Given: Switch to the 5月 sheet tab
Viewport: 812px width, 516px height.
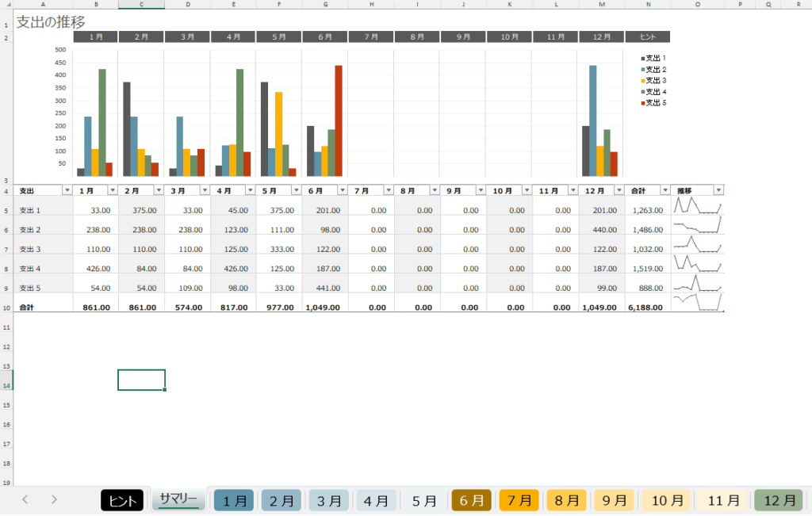Looking at the screenshot, I should pyautogui.click(x=424, y=500).
